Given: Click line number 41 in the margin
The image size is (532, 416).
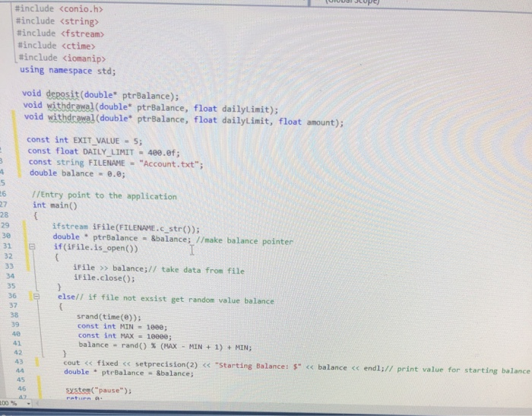Looking at the screenshot, I should click(x=17, y=343).
